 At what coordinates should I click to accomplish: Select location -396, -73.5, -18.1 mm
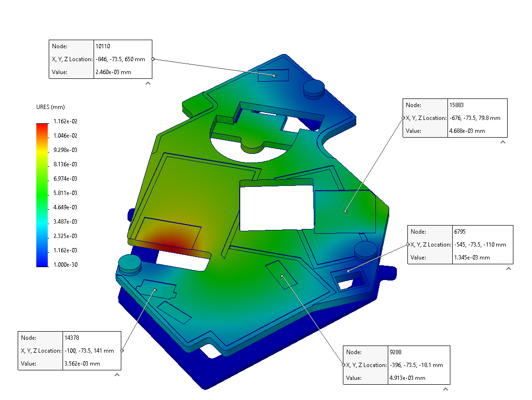pos(416,365)
